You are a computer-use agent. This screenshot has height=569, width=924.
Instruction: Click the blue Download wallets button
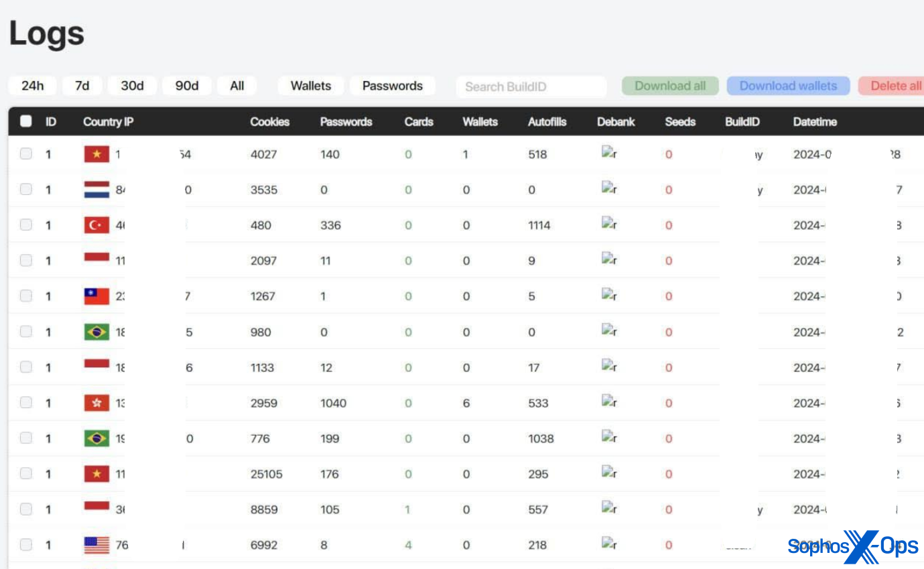coord(788,86)
